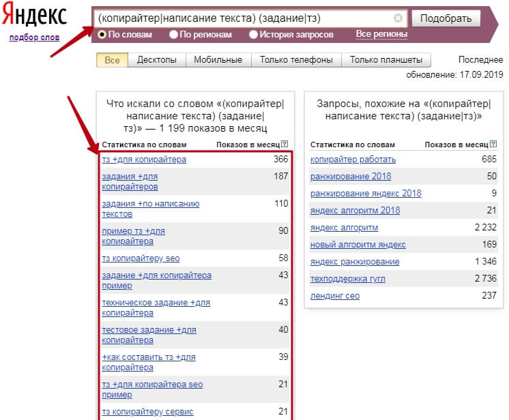The image size is (509, 420).
Task: Switch to the Только планшеты tab
Action: pos(386,60)
